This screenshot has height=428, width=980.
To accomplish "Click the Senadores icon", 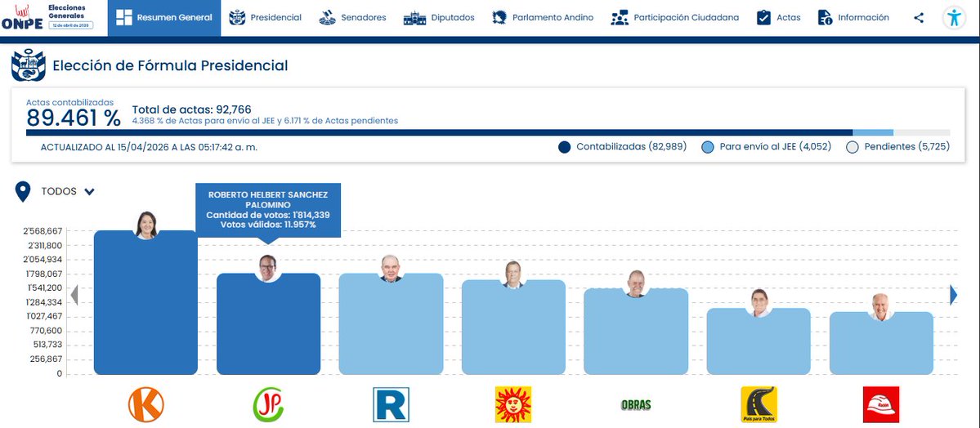I will [327, 17].
